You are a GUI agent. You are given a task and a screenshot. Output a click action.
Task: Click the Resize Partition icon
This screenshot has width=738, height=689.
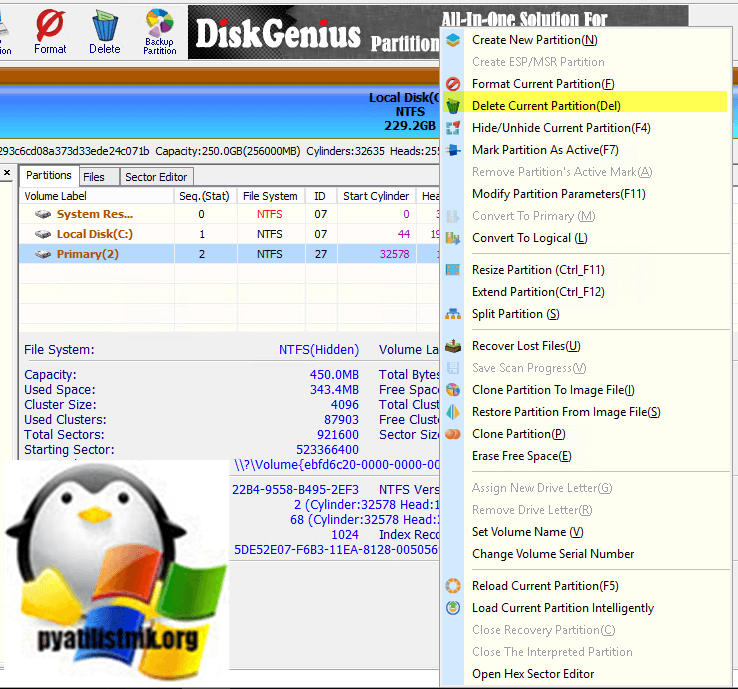tap(453, 270)
